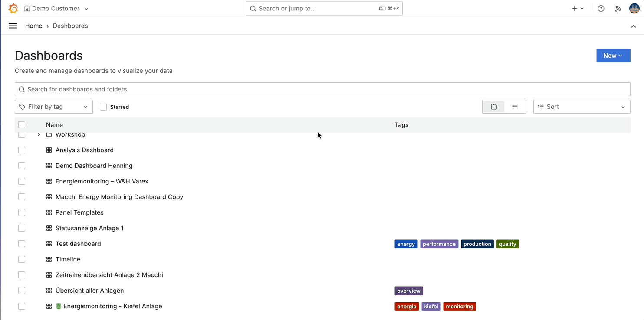Open the Home breadcrumb link
Viewport: 644px width, 320px height.
pyautogui.click(x=33, y=26)
